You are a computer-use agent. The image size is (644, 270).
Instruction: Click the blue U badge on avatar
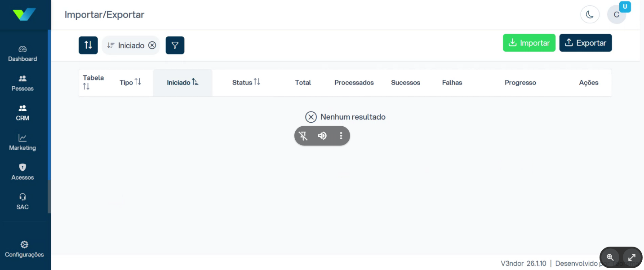pos(625,7)
